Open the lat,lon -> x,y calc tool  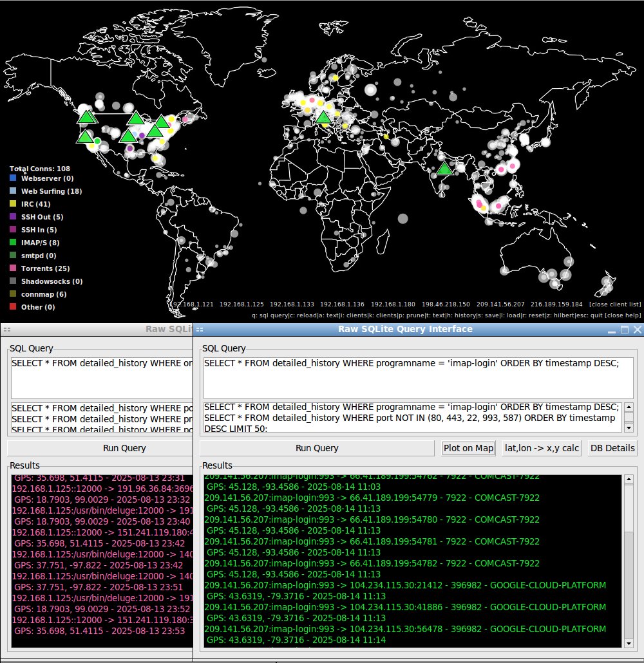pyautogui.click(x=542, y=448)
